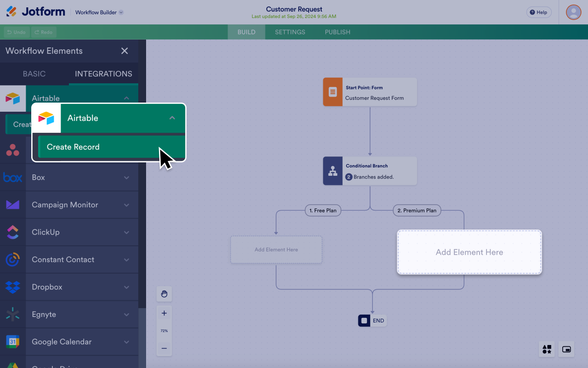Click the Egnyte logo icon
The height and width of the screenshot is (368, 588).
click(x=13, y=314)
